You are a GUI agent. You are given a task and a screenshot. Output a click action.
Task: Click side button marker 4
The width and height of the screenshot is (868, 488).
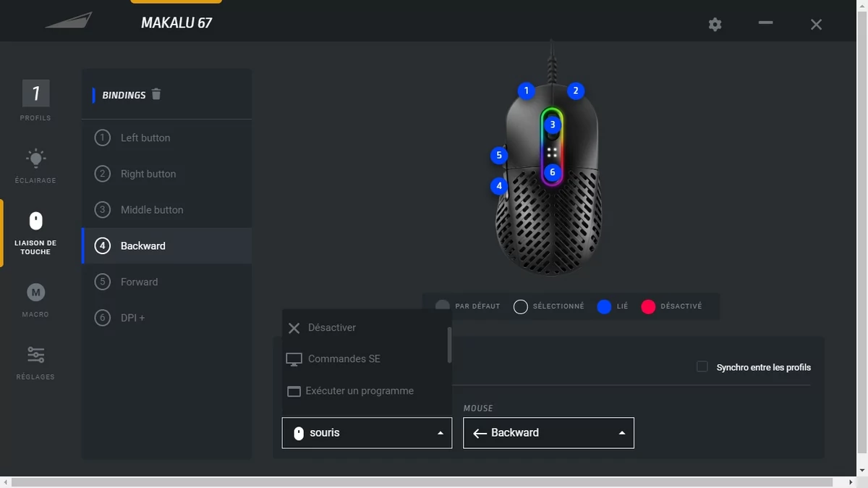point(498,186)
